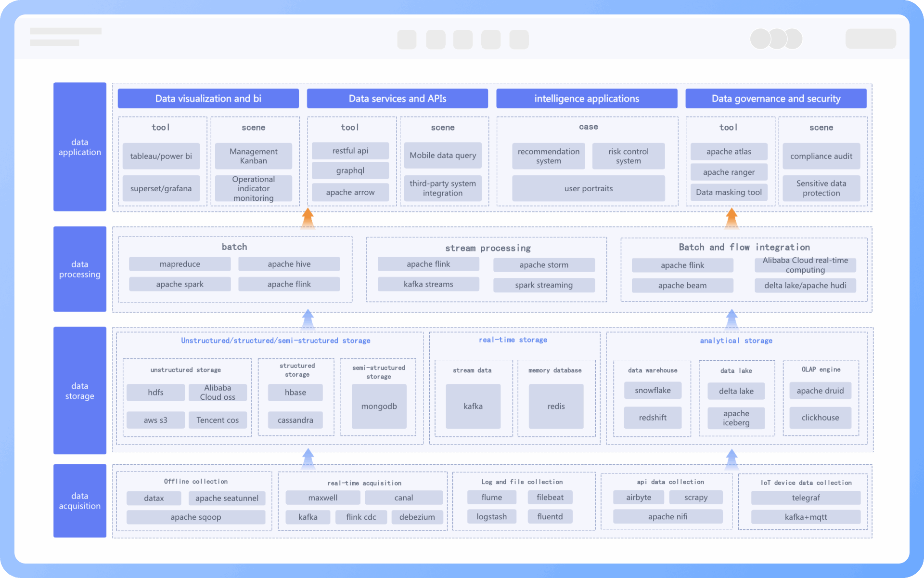This screenshot has height=578, width=924.
Task: Click the airbyte box
Action: tap(639, 497)
